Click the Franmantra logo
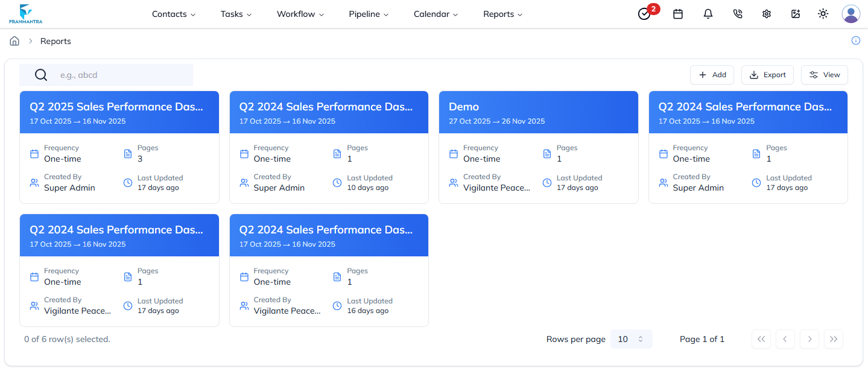Screen dimensions: 868x374 (25, 13)
